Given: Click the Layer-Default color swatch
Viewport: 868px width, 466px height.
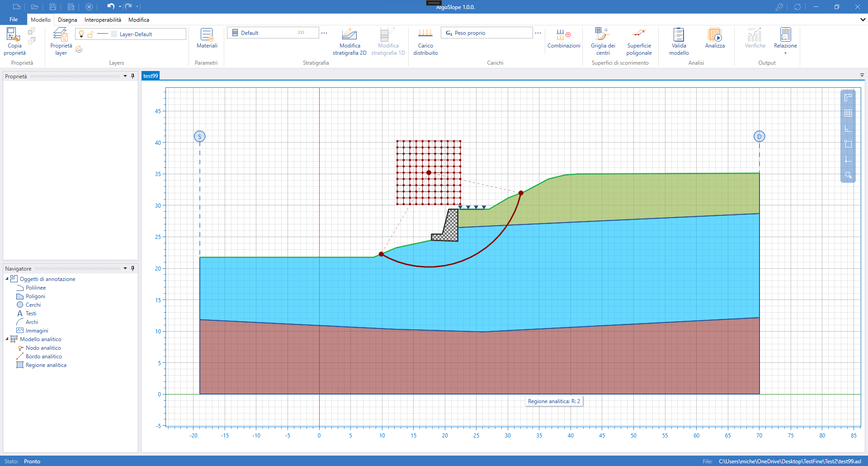Looking at the screenshot, I should pyautogui.click(x=114, y=34).
